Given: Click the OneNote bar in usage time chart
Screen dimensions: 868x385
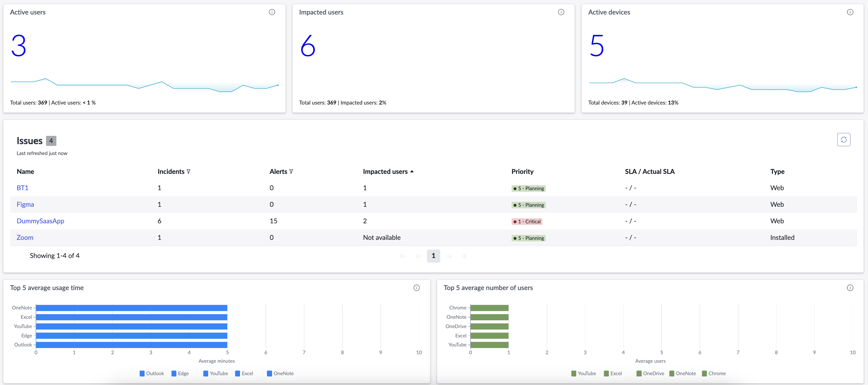Looking at the screenshot, I should click(131, 308).
